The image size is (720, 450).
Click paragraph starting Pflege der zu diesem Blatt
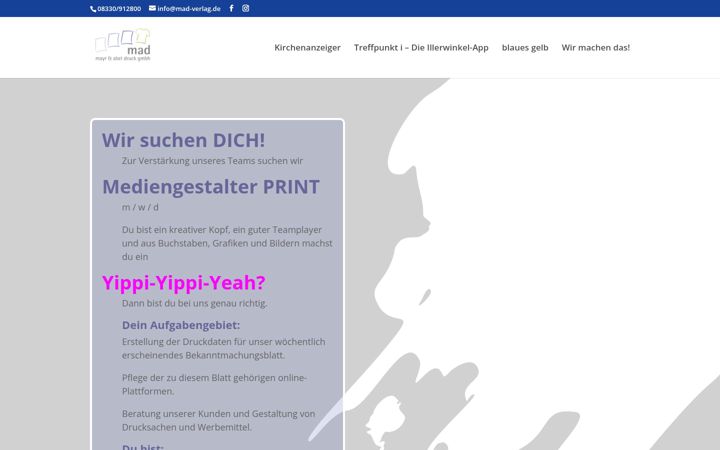point(214,384)
